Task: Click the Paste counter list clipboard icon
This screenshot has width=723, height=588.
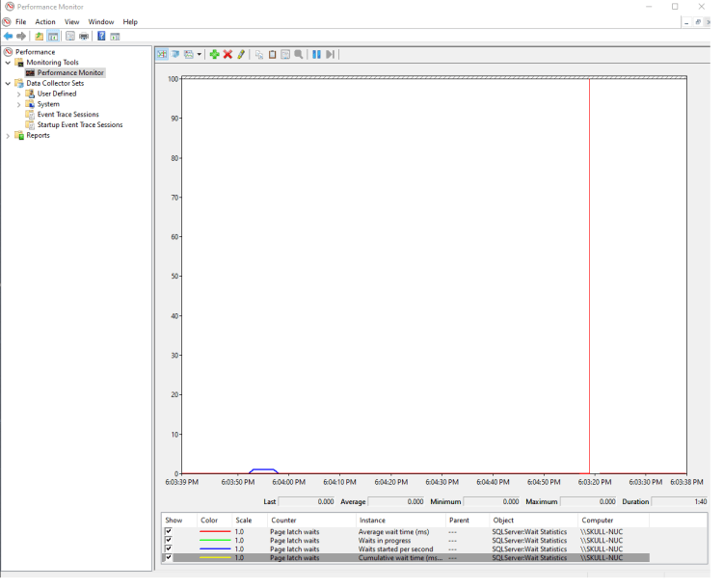Action: point(272,55)
